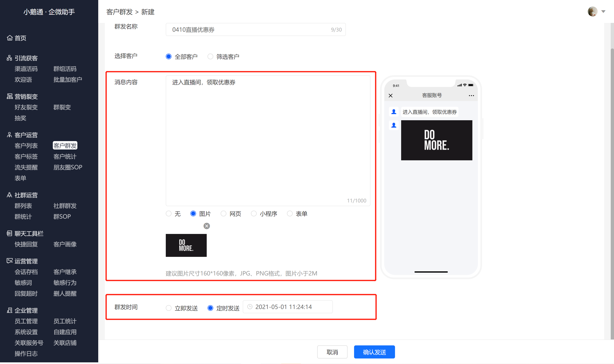This screenshot has width=614, height=364.
Task: Click the 营销裂变 section icon
Action: point(10,96)
